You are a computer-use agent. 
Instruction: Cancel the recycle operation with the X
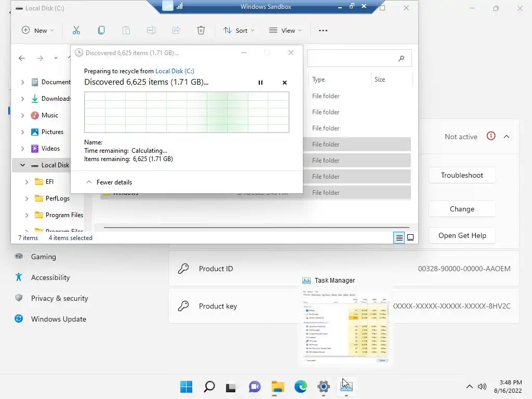point(285,83)
